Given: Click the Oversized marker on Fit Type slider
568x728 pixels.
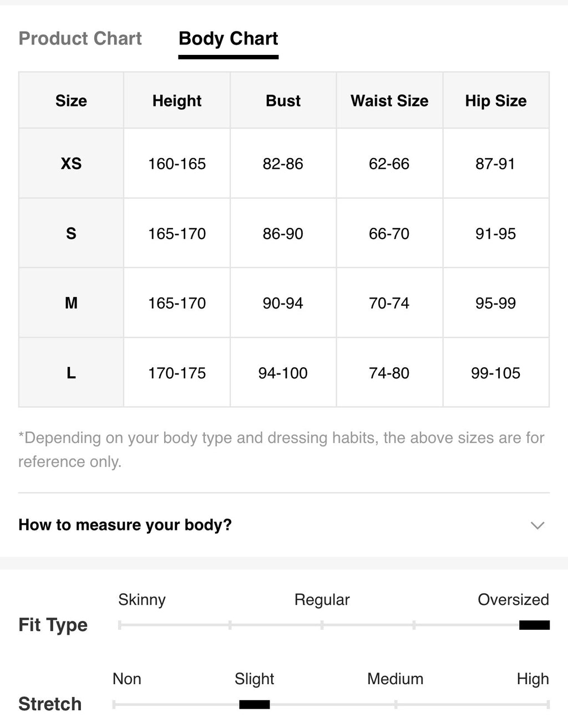Looking at the screenshot, I should (534, 625).
